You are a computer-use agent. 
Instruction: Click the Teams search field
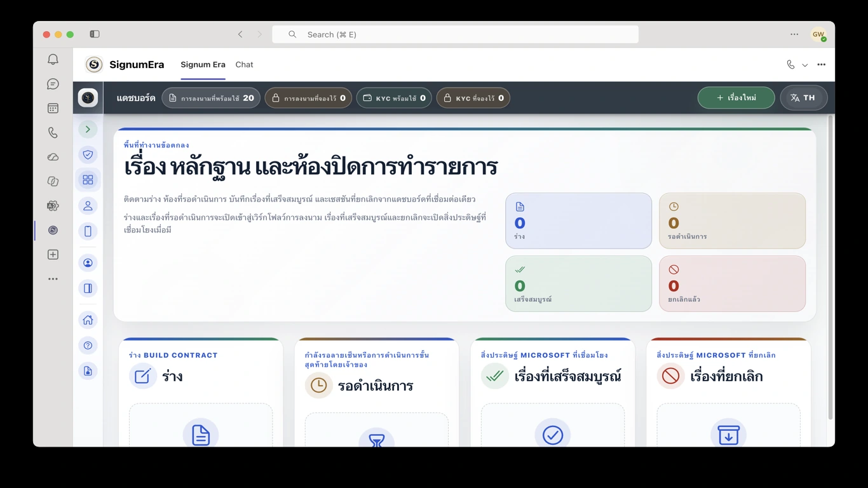click(x=455, y=34)
